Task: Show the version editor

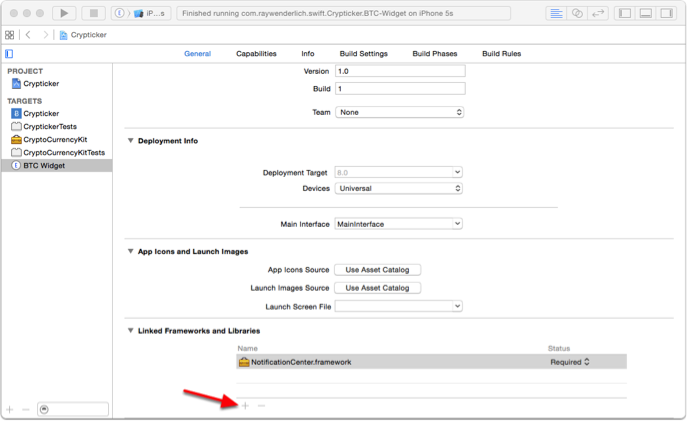Action: click(x=598, y=13)
